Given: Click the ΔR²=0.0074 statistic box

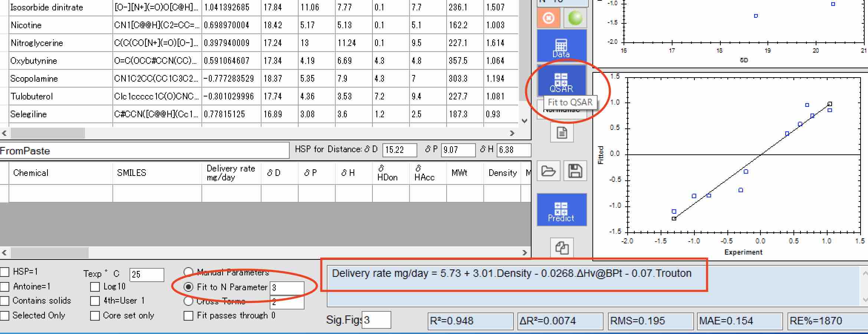Looking at the screenshot, I should pos(560,321).
